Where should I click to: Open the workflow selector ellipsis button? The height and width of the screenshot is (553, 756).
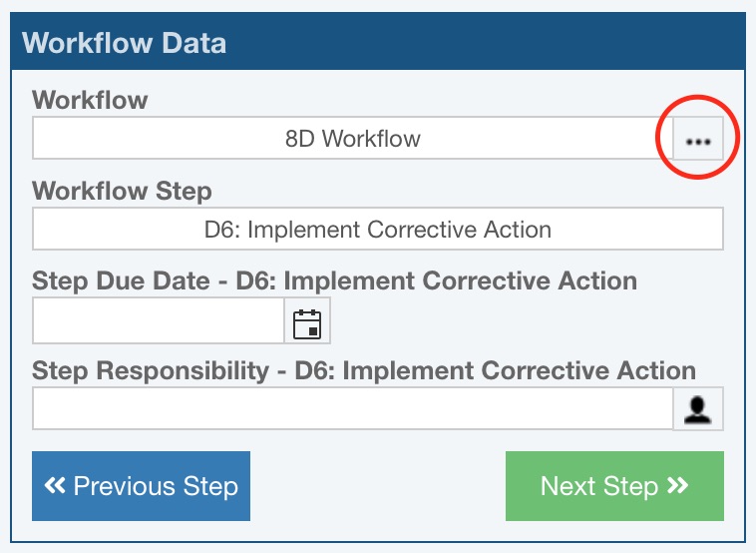[698, 138]
